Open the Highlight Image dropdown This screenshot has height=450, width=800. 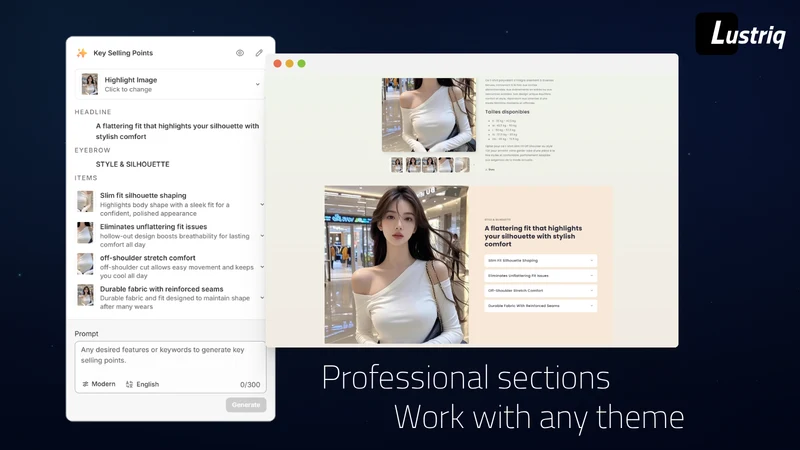coord(258,84)
